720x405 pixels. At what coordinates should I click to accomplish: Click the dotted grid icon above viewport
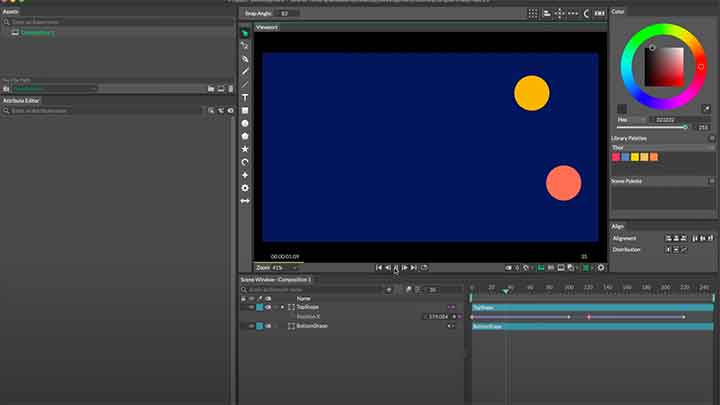click(533, 13)
